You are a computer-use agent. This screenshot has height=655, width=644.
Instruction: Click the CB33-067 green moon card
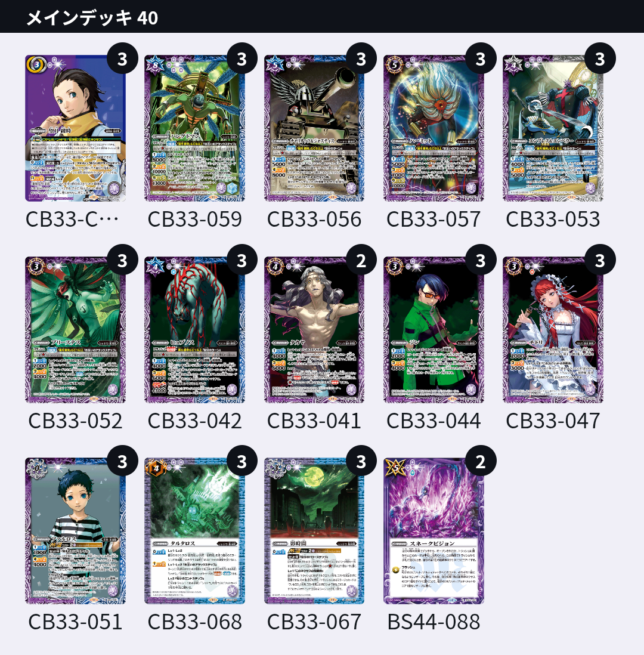coord(314,531)
